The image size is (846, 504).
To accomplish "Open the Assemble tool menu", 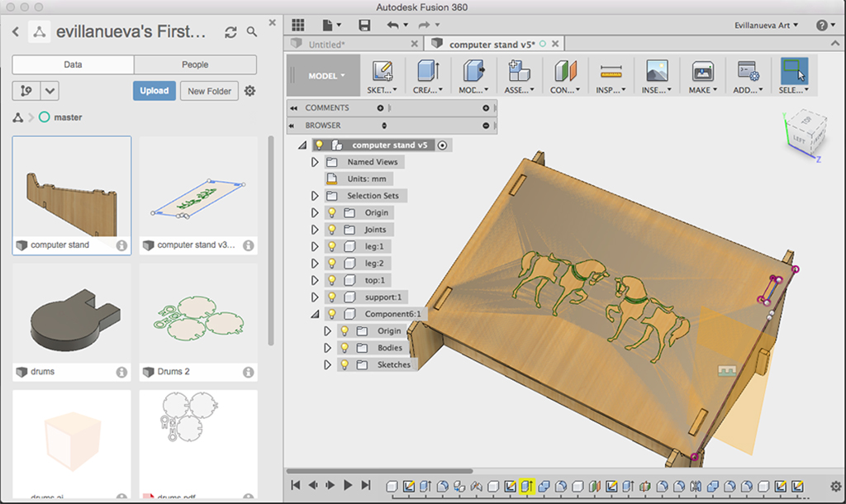I will (x=519, y=76).
